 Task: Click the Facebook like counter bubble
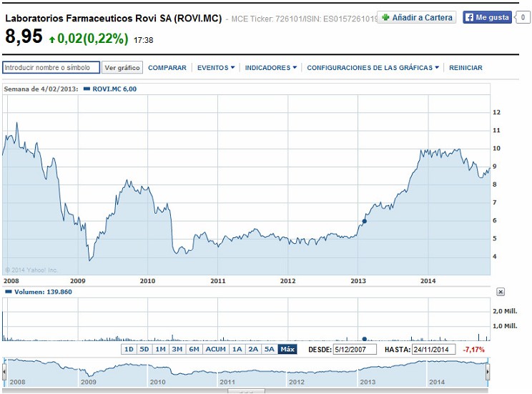click(523, 17)
